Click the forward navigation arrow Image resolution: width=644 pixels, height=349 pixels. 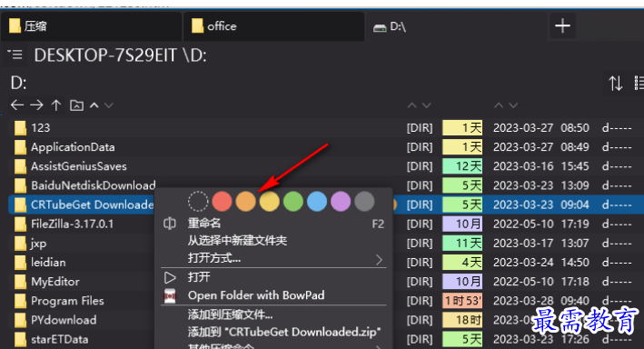(36, 105)
